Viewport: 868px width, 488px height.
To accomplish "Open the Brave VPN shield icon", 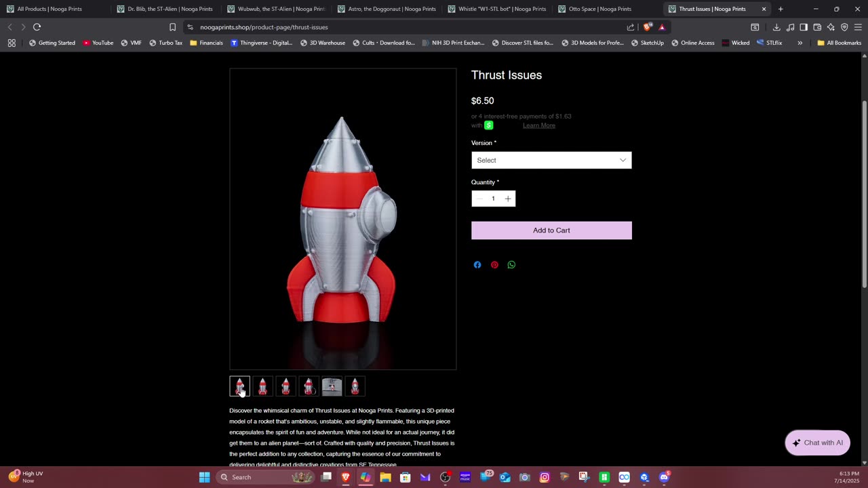I will click(x=844, y=27).
